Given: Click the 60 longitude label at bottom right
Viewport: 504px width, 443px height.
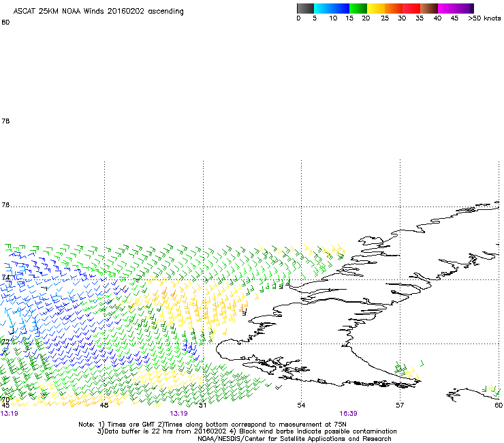Looking at the screenshot, I should point(499,405).
